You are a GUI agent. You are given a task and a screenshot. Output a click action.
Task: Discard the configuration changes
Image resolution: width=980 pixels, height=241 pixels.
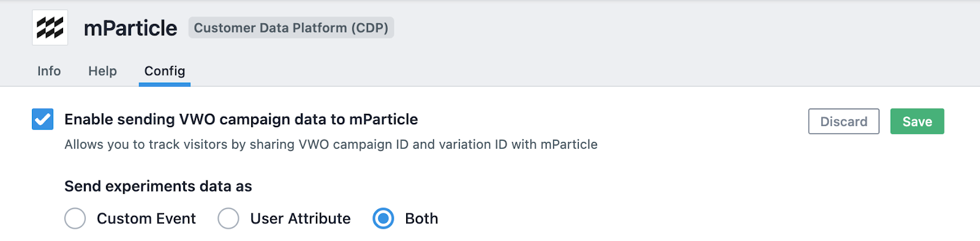point(843,121)
